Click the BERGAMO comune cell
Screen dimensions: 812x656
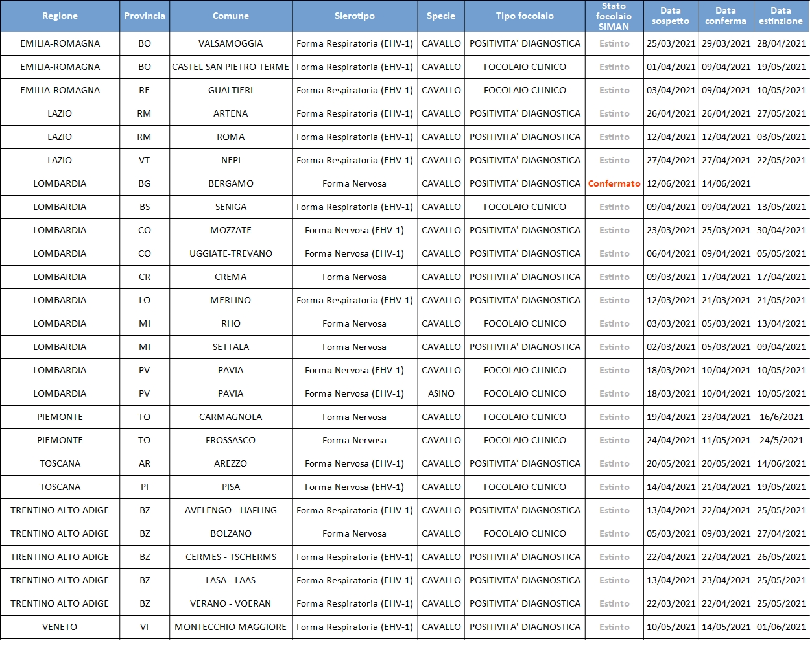point(230,183)
